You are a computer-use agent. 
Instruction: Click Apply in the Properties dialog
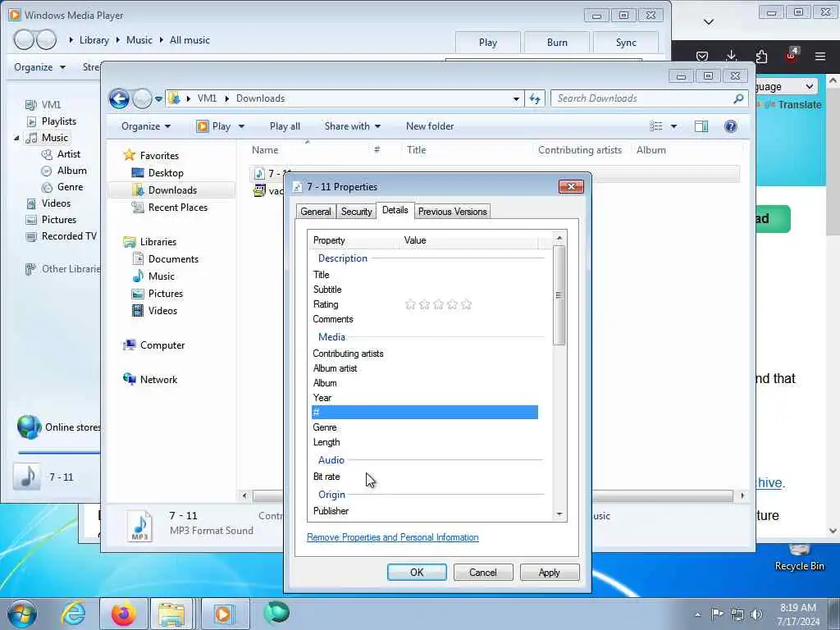pos(549,572)
